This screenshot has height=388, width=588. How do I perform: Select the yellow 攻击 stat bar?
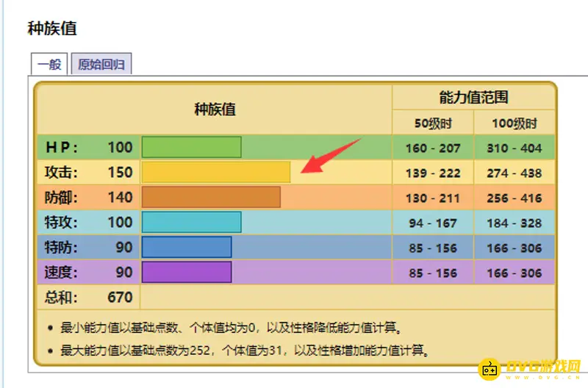click(215, 172)
